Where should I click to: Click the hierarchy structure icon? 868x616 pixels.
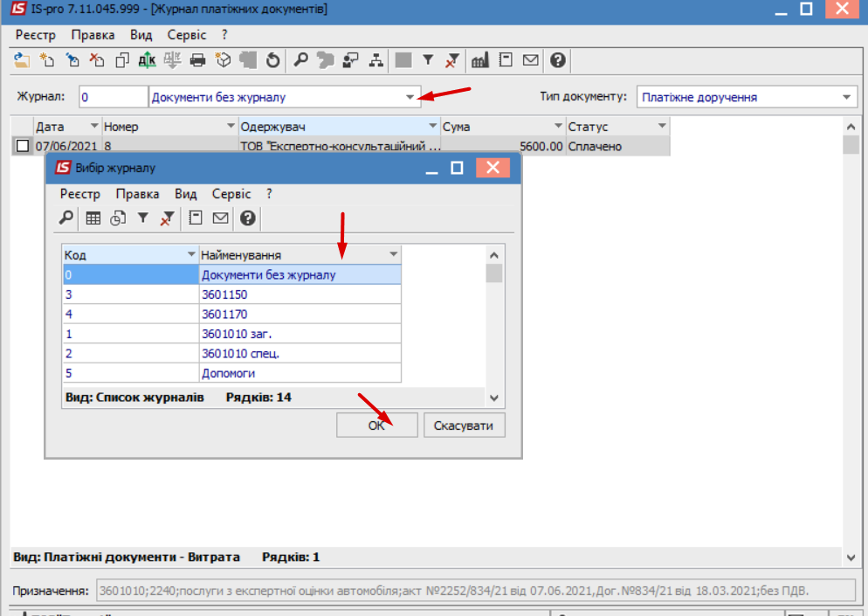(x=376, y=59)
